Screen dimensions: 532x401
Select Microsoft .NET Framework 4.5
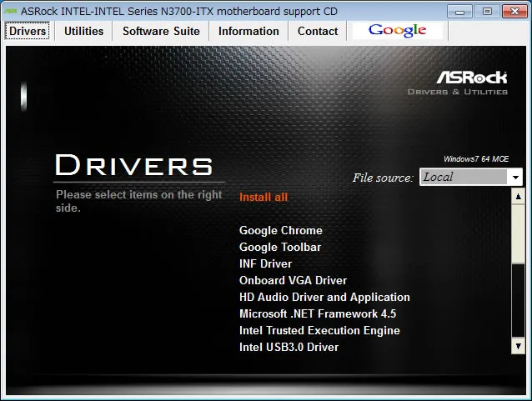click(318, 313)
